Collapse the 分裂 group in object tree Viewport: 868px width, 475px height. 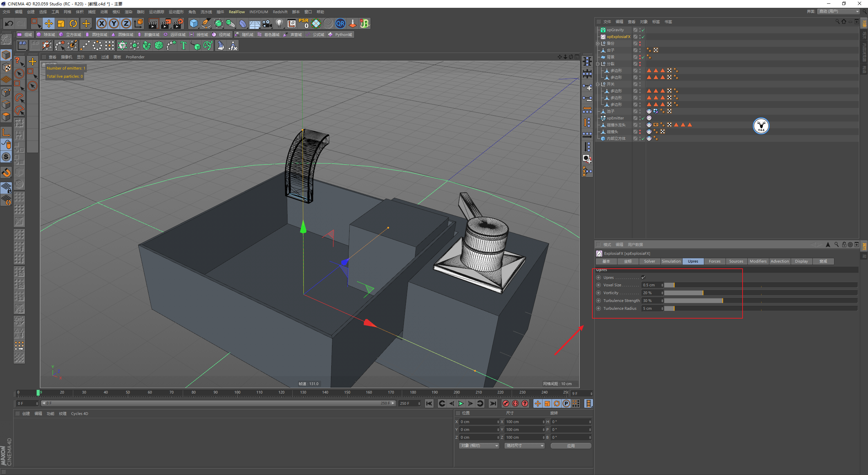click(x=598, y=64)
